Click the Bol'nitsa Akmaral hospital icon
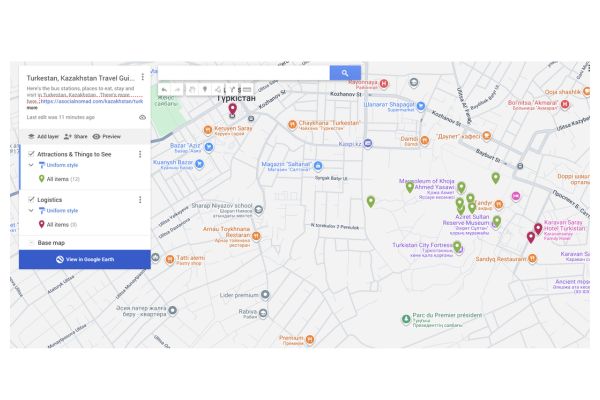The image size is (600, 400). (565, 104)
